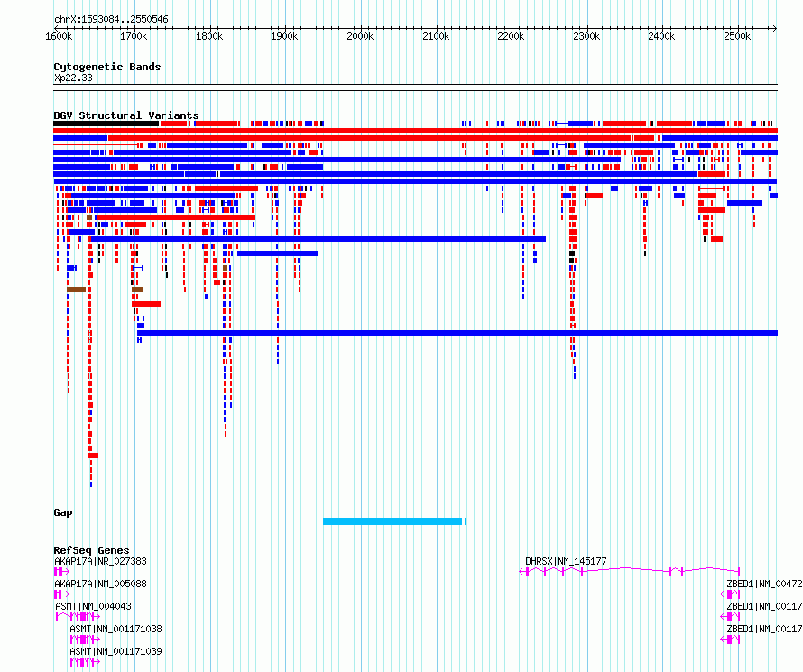Click the blue variant bar under DHRSX region spanning to right edge
Viewport: 803px width, 672px height.
pos(457,333)
